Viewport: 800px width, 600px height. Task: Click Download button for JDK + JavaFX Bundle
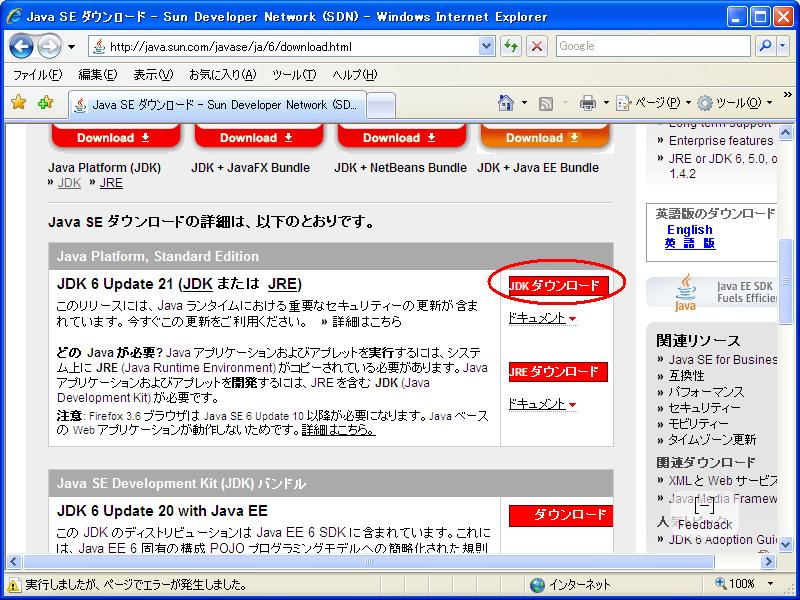point(259,136)
